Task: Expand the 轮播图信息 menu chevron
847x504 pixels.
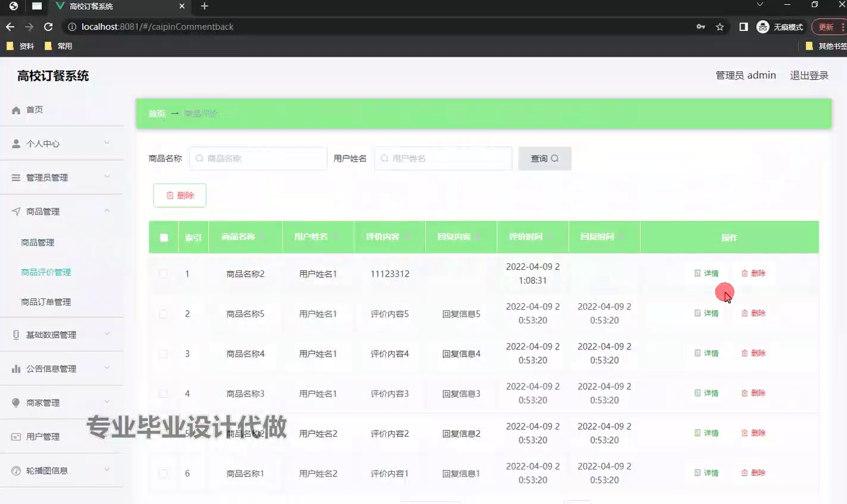Action: pyautogui.click(x=107, y=470)
